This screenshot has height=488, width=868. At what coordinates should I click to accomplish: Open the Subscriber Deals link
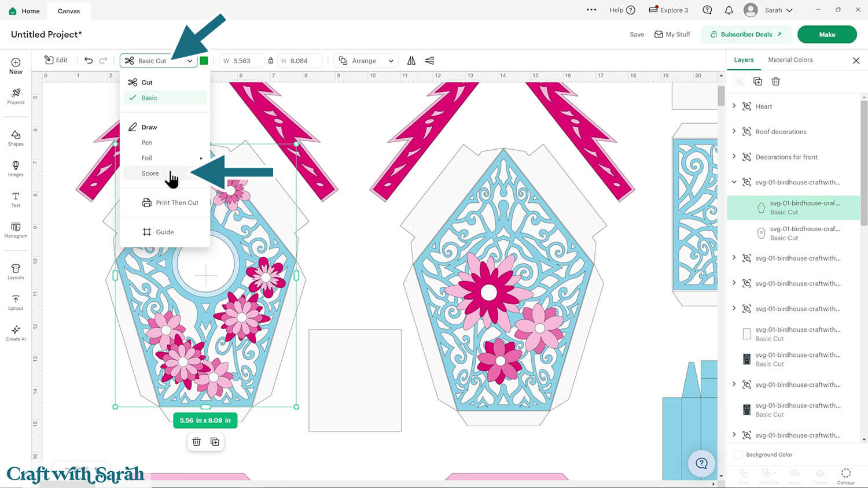click(746, 35)
